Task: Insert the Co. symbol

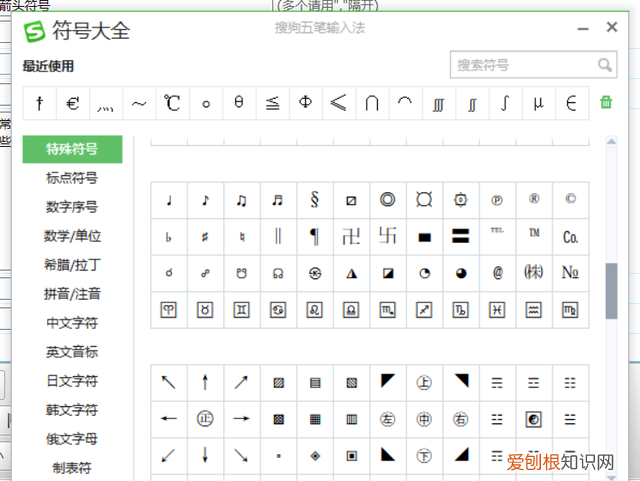Action: coord(570,237)
